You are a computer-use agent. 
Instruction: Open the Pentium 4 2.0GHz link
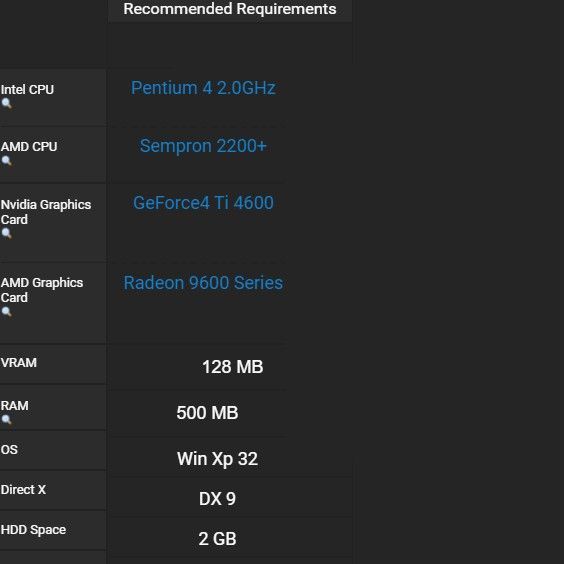coord(203,88)
